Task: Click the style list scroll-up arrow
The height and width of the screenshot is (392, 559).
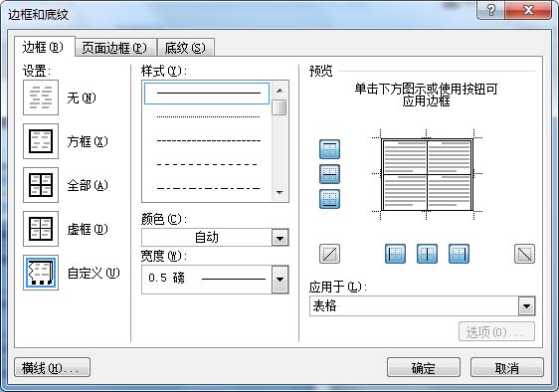Action: (279, 91)
